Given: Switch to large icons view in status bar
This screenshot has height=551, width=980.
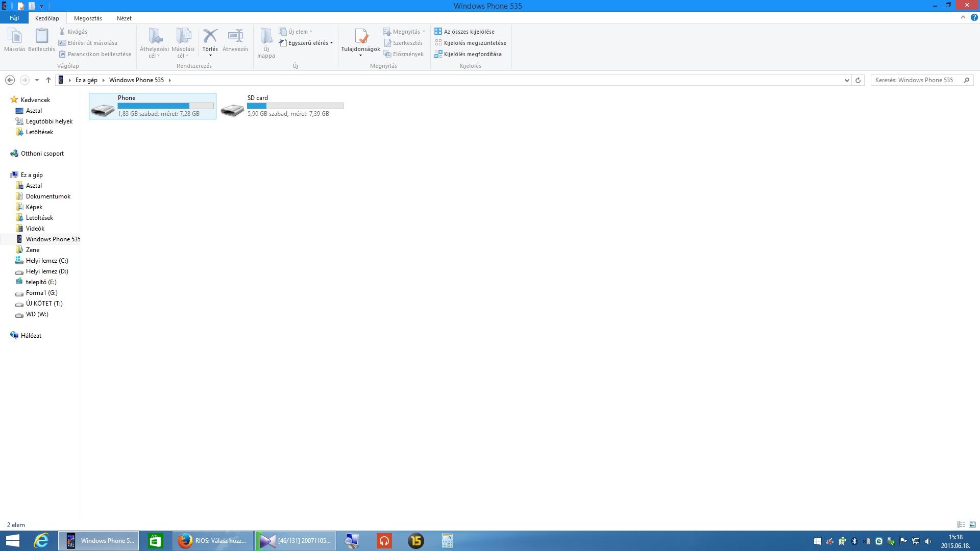Looking at the screenshot, I should coord(972,524).
